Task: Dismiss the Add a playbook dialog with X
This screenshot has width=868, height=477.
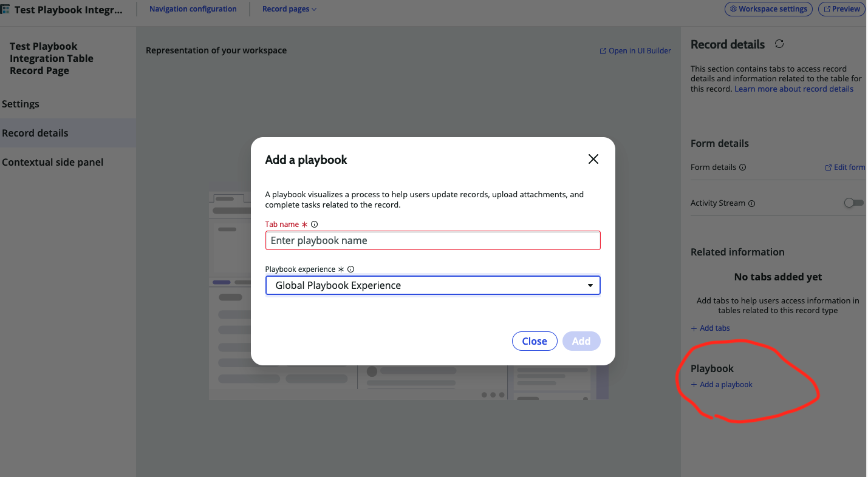Action: 593,159
